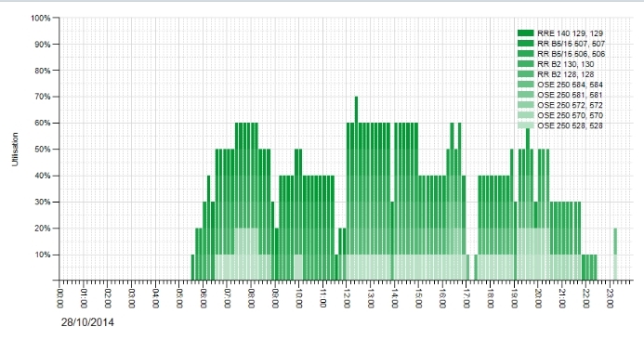
Task: Select legend label 'OSE 250 584, 584'
Action: [570, 85]
